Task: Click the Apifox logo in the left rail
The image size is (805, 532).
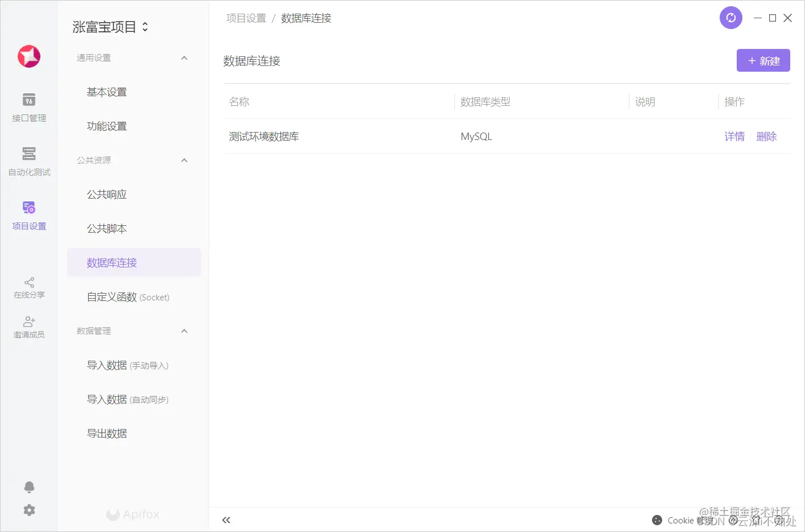Action: pyautogui.click(x=29, y=56)
